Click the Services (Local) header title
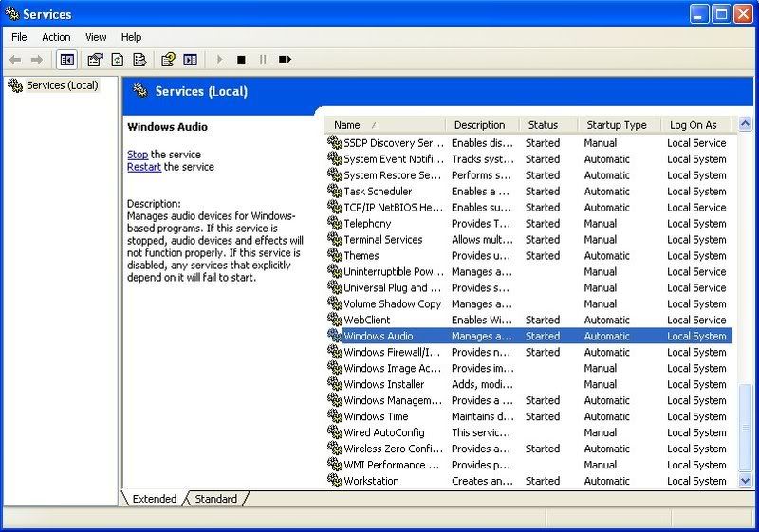This screenshot has width=759, height=532. point(201,91)
